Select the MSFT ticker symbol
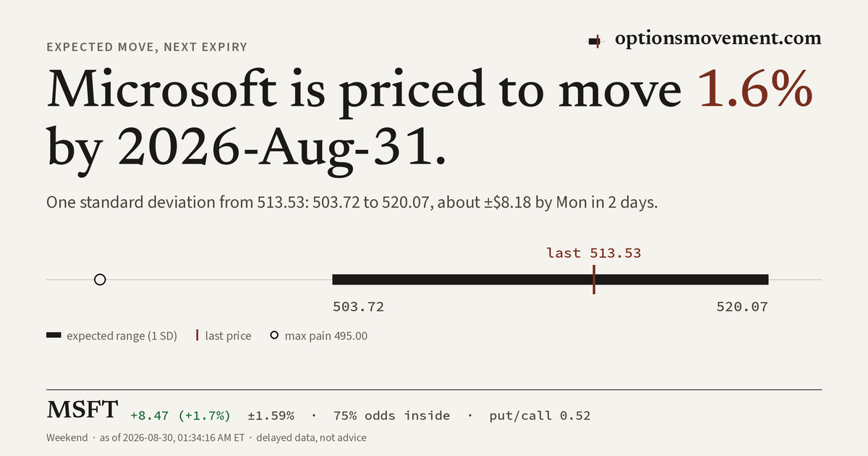This screenshot has width=868, height=456. (82, 410)
